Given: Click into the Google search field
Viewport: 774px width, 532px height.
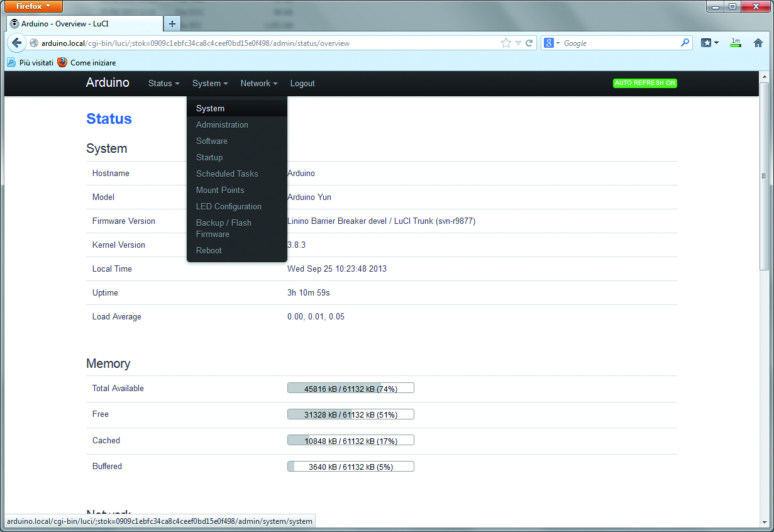Looking at the screenshot, I should click(x=620, y=43).
